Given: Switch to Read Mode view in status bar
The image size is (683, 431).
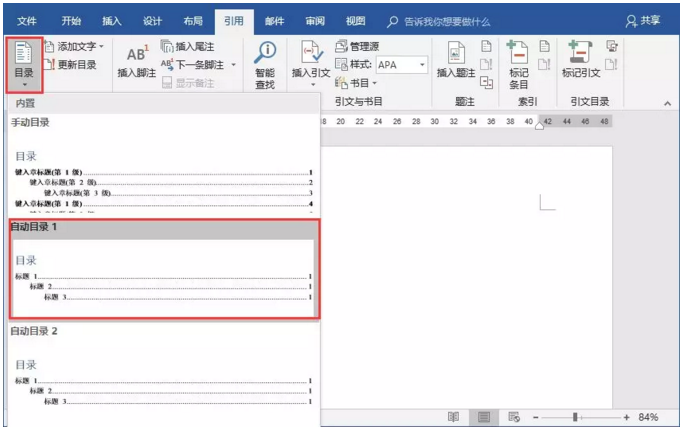Looking at the screenshot, I should pos(453,417).
